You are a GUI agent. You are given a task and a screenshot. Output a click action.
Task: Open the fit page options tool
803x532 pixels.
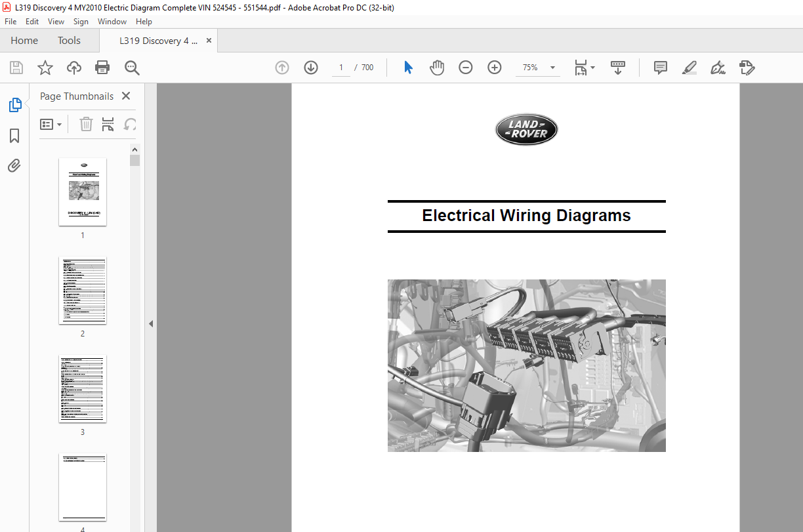pos(584,68)
